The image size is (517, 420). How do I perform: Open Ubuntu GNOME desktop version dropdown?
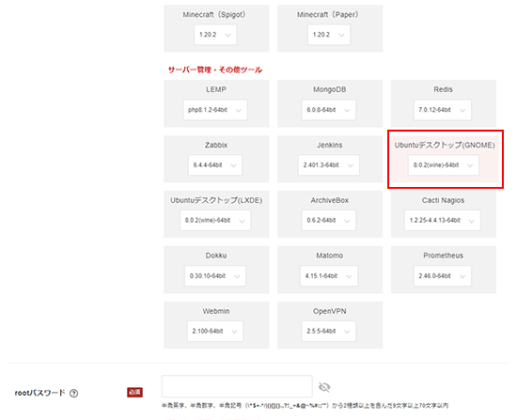pos(444,164)
